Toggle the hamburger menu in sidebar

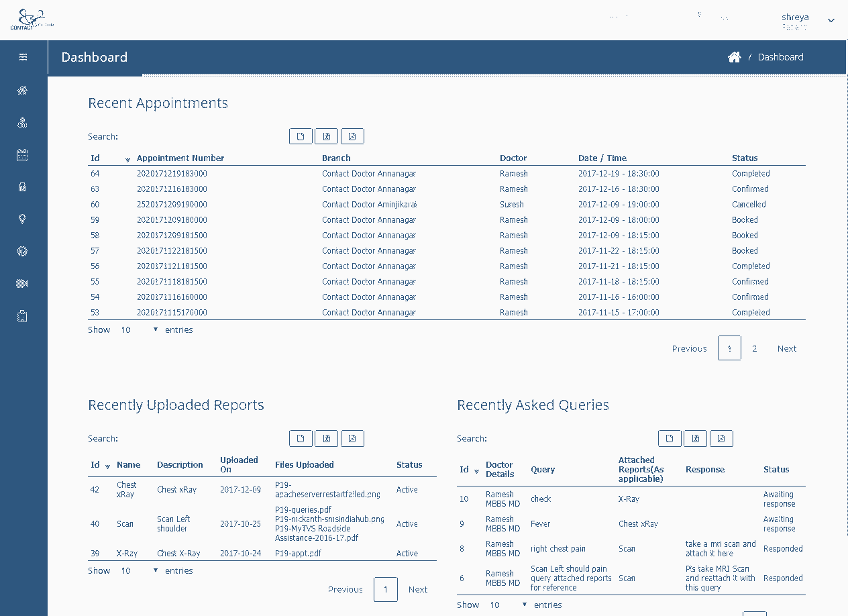23,57
